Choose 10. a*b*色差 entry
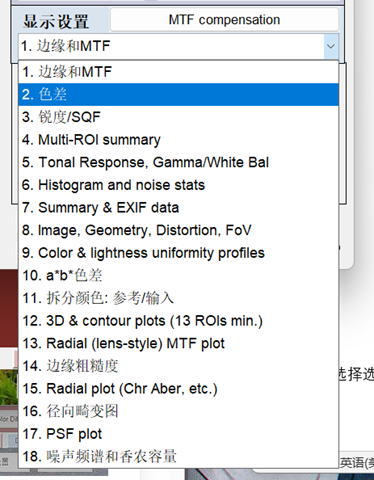374x480 pixels. 179,276
